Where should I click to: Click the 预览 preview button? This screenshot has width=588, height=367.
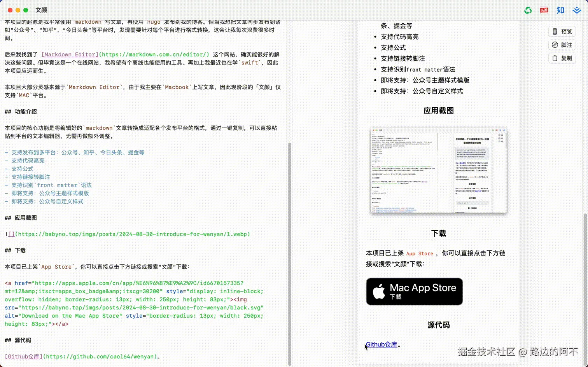click(x=562, y=31)
